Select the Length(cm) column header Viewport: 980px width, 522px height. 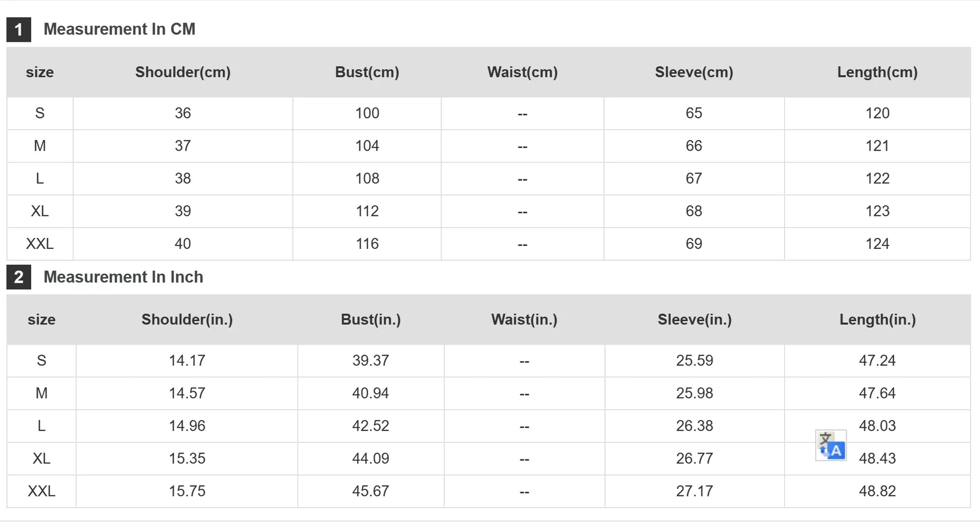point(877,72)
